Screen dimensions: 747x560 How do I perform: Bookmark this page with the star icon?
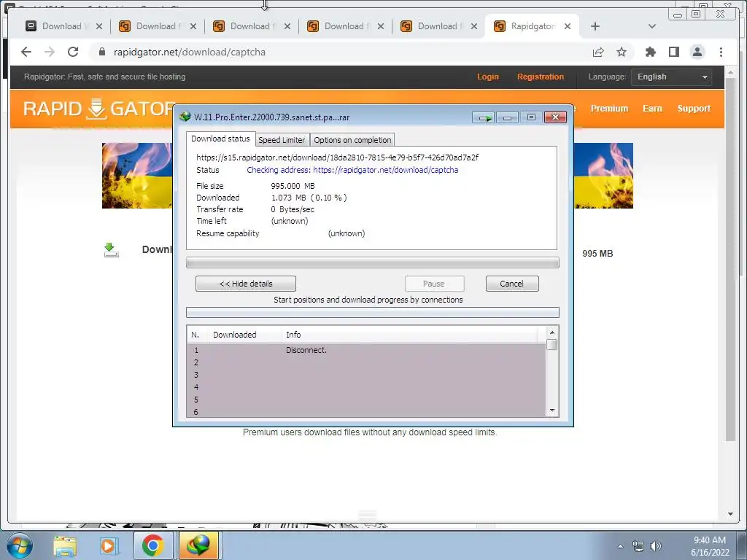[622, 52]
